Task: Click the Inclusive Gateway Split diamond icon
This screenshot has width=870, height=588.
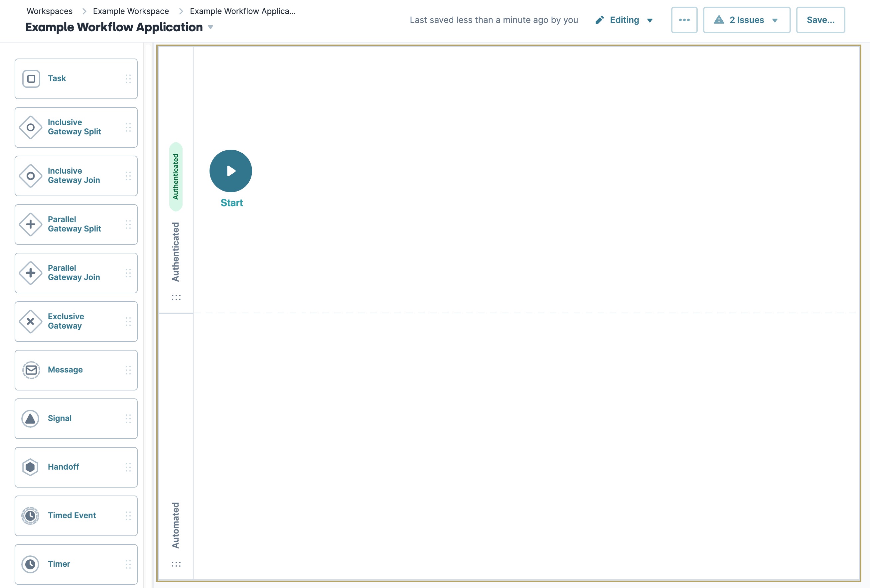Action: (x=31, y=127)
